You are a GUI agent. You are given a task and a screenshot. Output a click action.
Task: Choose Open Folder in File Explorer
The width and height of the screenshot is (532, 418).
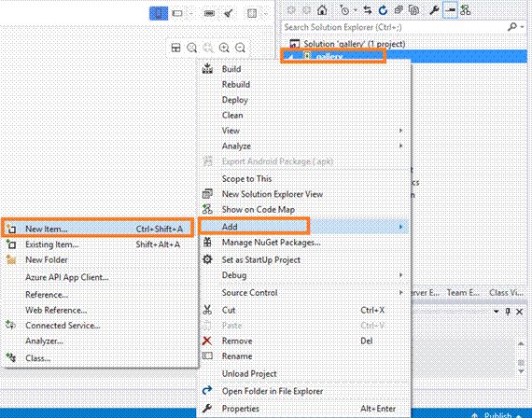(x=303, y=391)
